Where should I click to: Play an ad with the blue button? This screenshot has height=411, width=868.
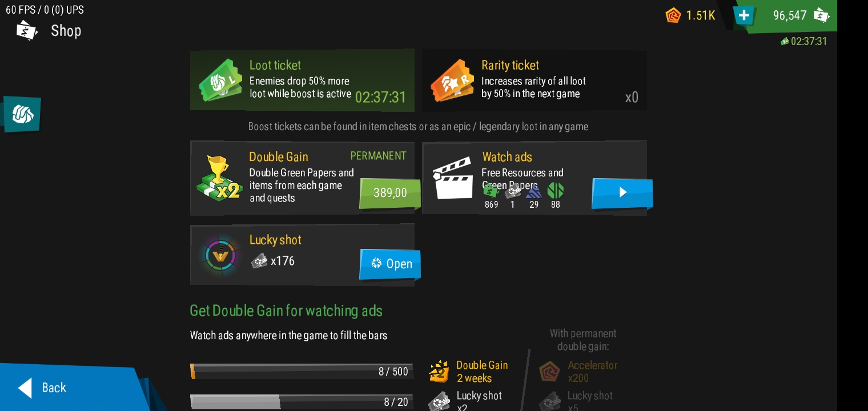point(622,193)
